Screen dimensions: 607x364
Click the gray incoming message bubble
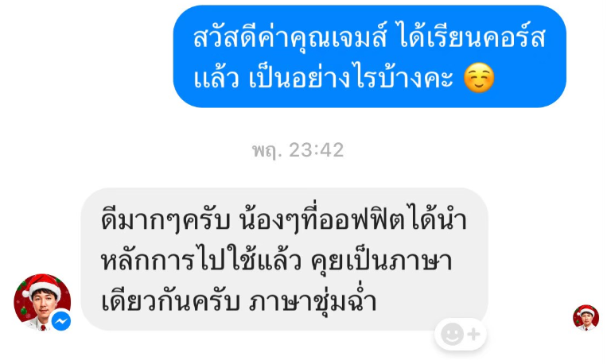[x=284, y=259]
